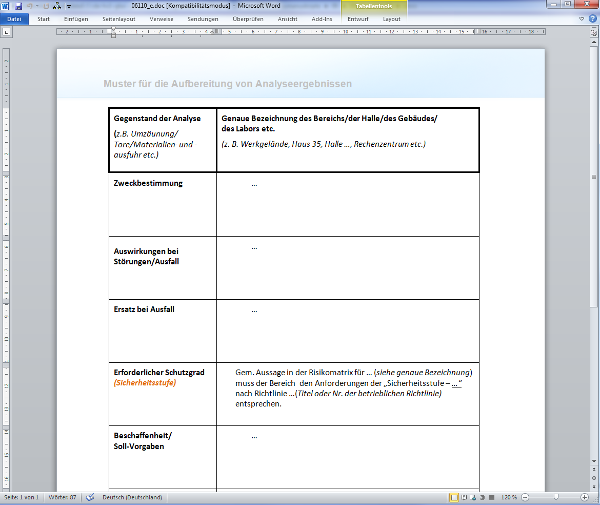Open the Einfügen ribbon tab
Screen dimensions: 600x505
[75, 19]
